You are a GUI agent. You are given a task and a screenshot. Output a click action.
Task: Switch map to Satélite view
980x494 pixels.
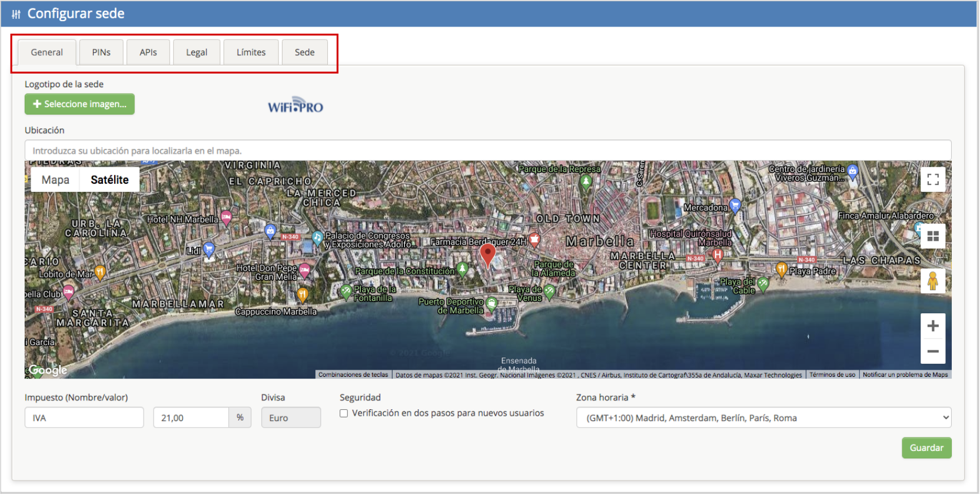[x=109, y=180]
